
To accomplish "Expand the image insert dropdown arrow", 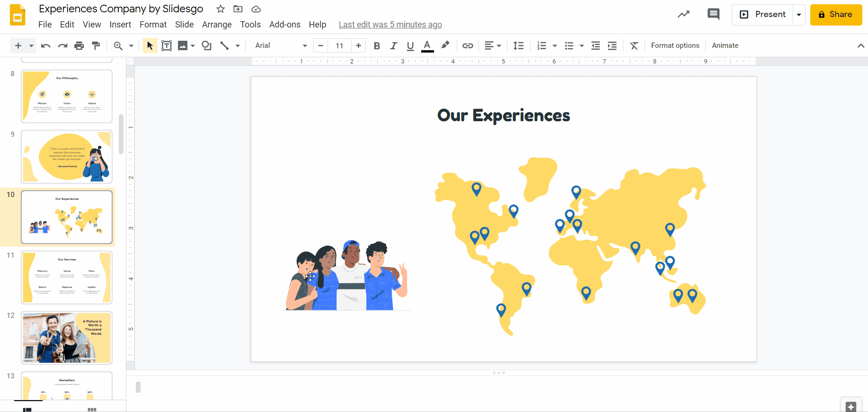I will 193,46.
